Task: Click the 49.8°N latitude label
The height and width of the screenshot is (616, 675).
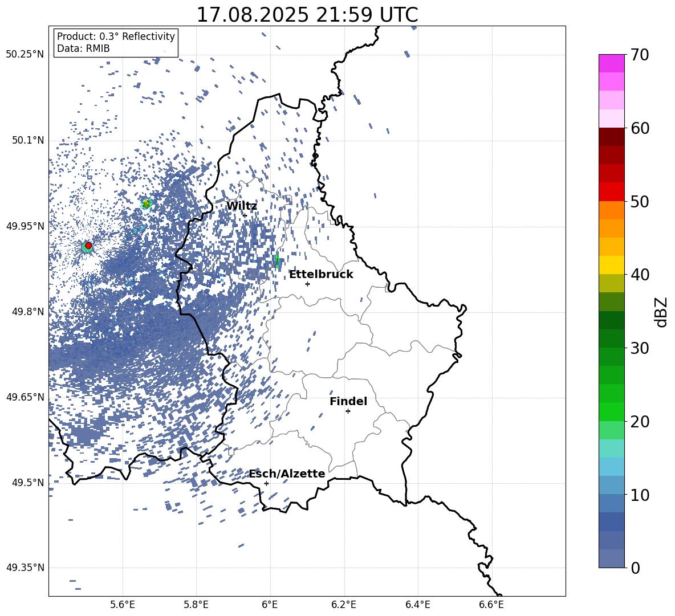Action: 27,312
